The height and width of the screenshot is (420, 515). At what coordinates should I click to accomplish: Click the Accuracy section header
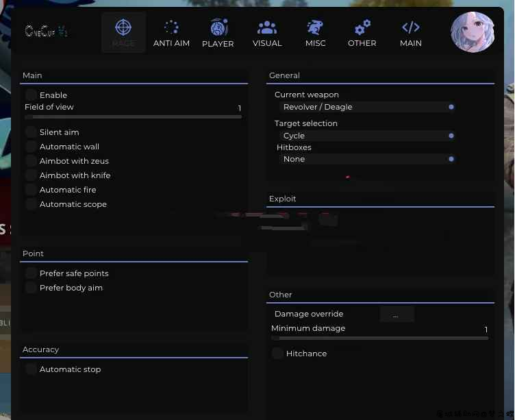click(x=40, y=349)
